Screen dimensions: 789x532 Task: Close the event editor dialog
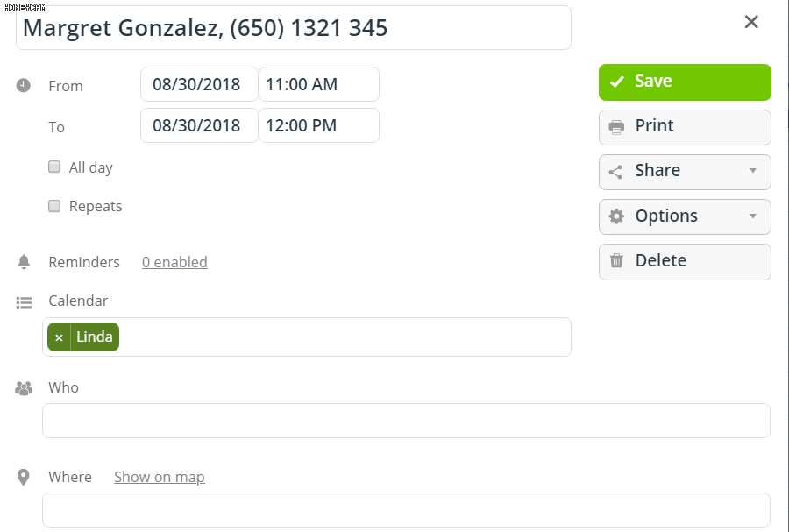tap(751, 22)
